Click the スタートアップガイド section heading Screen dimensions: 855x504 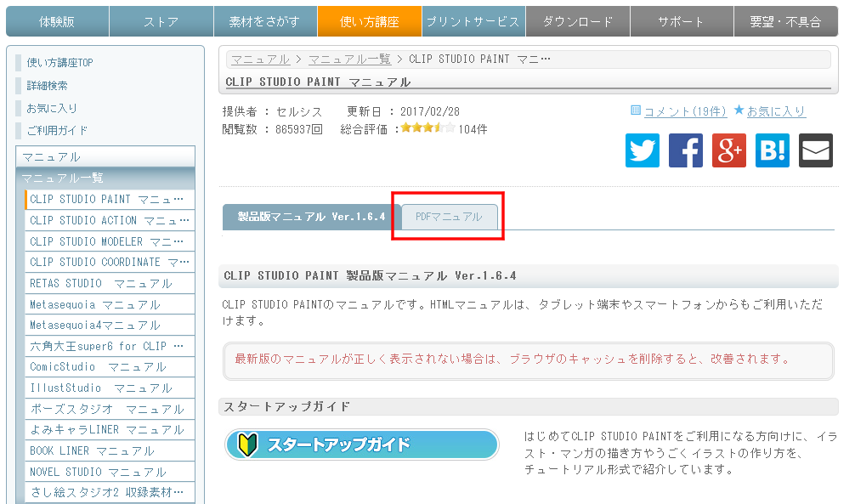529,406
